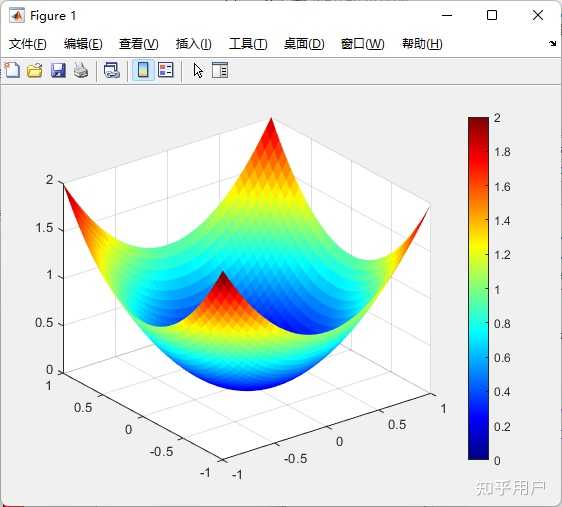562x507 pixels.
Task: Open the 文件(F) menu
Action: coord(28,44)
